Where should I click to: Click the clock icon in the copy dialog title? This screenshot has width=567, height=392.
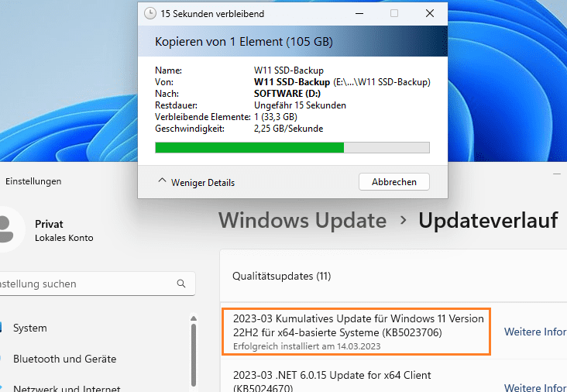click(150, 13)
